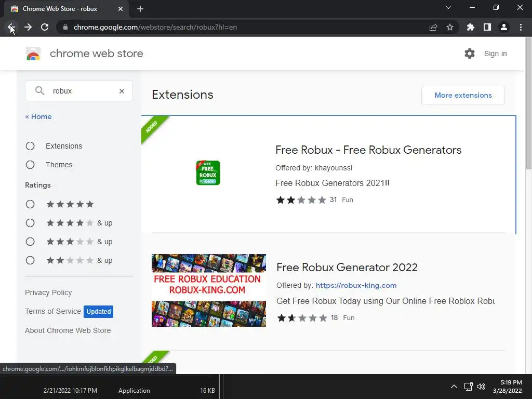Close the Chrome Web Store tab
Viewport: 532px width, 399px height.
(x=121, y=9)
